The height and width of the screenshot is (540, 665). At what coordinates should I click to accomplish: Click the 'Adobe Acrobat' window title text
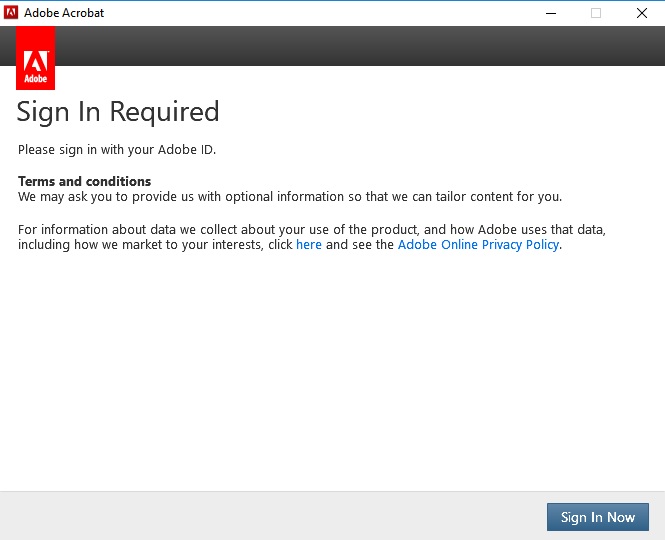point(64,13)
